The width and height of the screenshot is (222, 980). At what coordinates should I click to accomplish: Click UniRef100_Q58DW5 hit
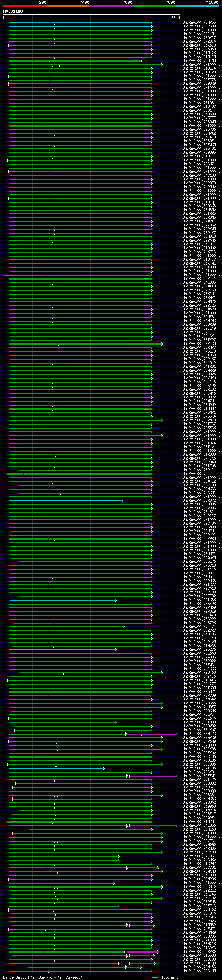pyautogui.click(x=199, y=122)
